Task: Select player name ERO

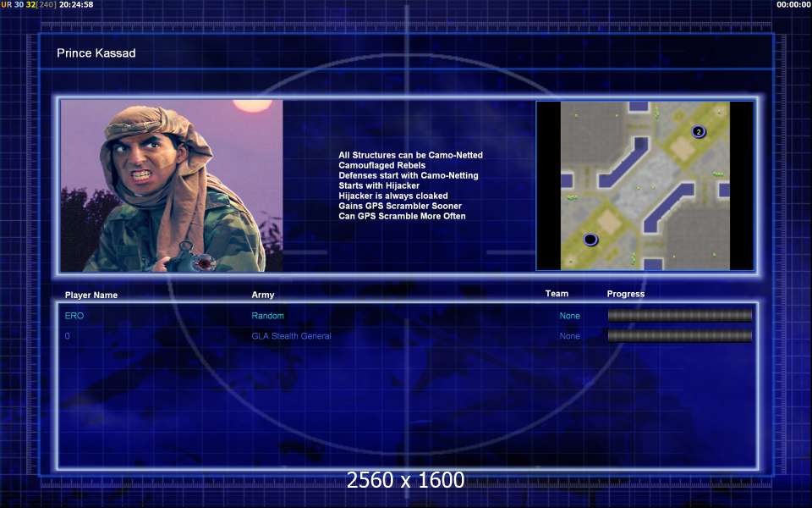Action: [x=74, y=316]
